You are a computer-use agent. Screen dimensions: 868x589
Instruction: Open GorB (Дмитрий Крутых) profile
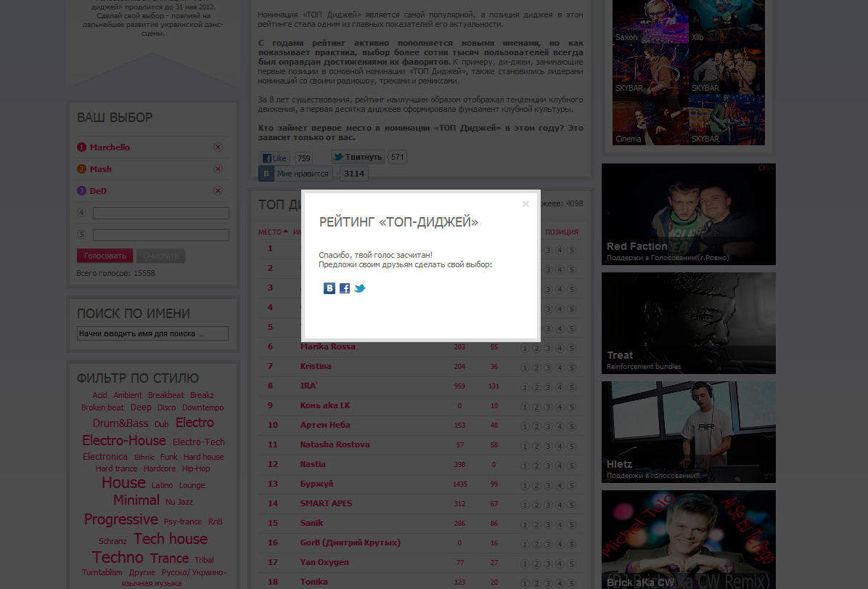pos(351,543)
